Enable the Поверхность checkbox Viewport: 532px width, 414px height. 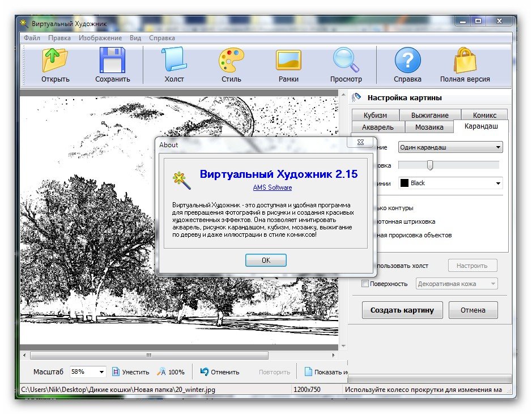[x=365, y=284]
